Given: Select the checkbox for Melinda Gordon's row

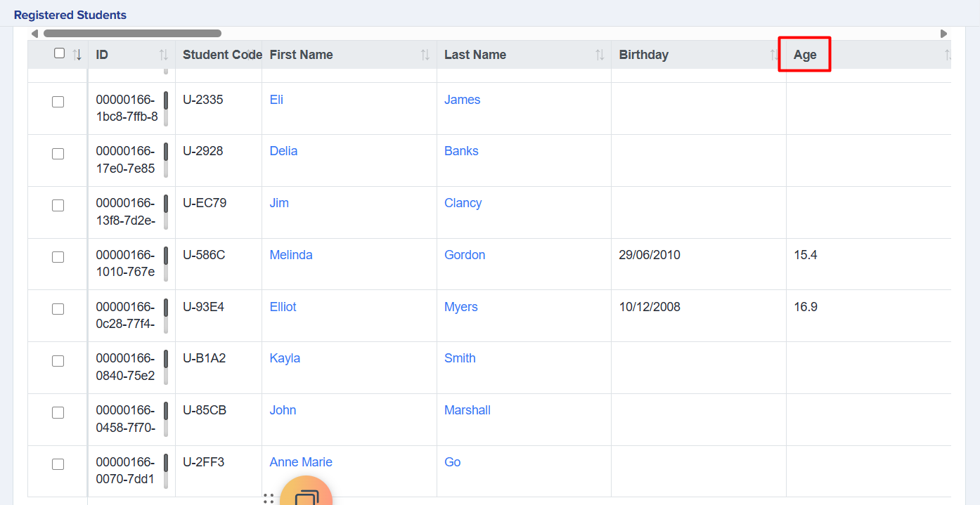Looking at the screenshot, I should click(x=58, y=257).
